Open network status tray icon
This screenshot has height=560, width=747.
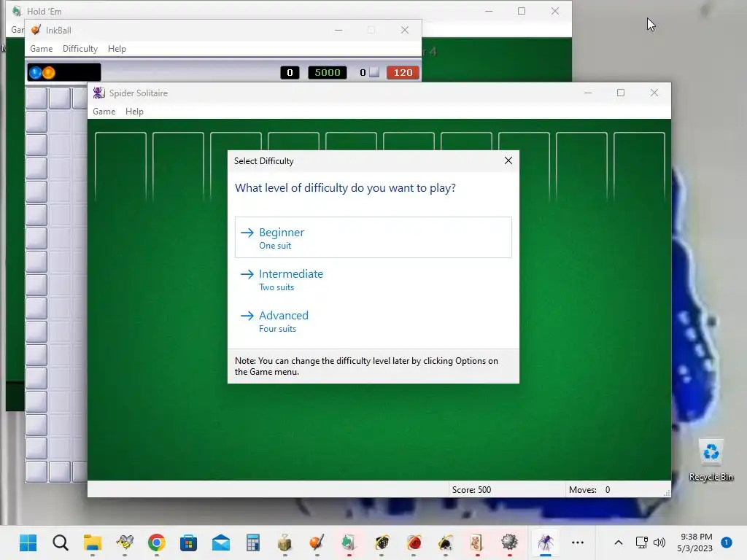coord(642,542)
